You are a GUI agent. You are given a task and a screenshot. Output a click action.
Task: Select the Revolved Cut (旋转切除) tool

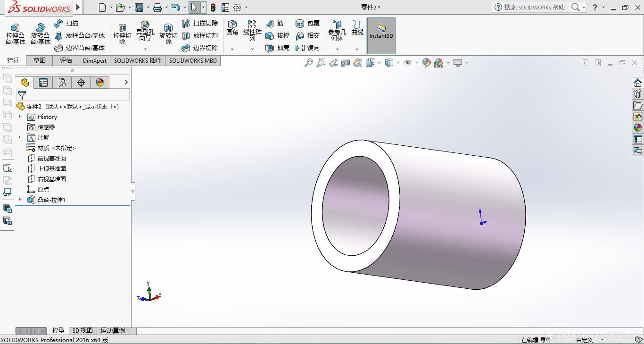[168, 34]
